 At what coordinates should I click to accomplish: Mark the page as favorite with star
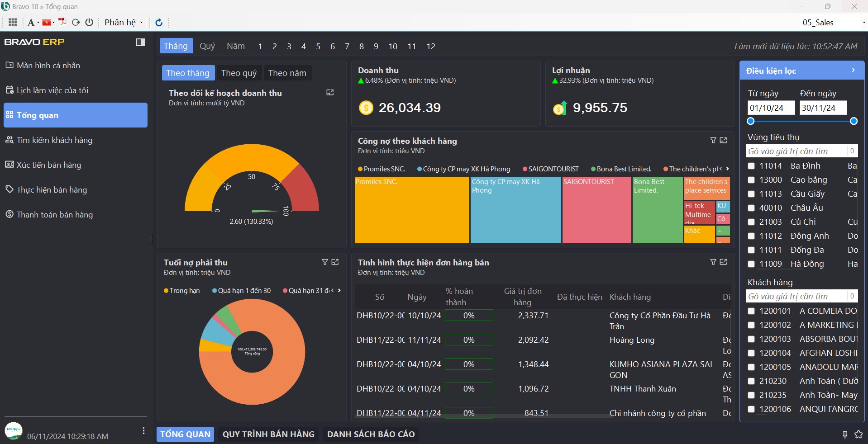tap(858, 435)
